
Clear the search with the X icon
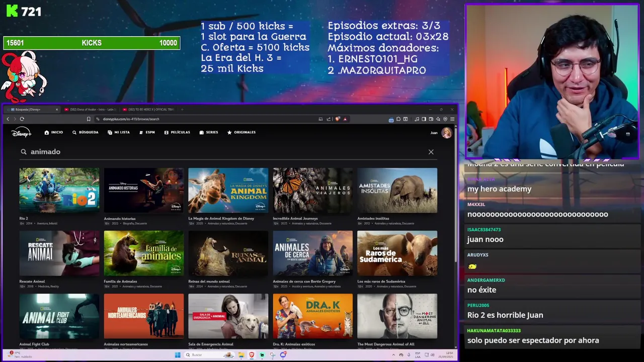tap(431, 152)
